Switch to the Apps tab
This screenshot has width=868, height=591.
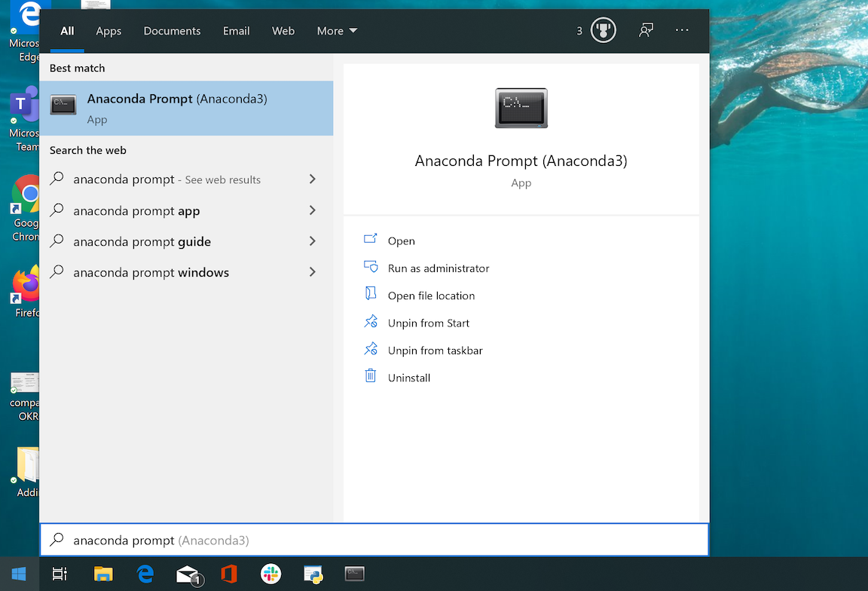point(108,31)
